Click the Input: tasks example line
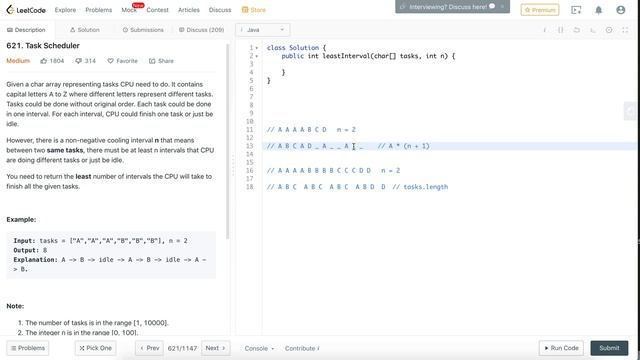Screen dimensions: 640x360 [100, 241]
